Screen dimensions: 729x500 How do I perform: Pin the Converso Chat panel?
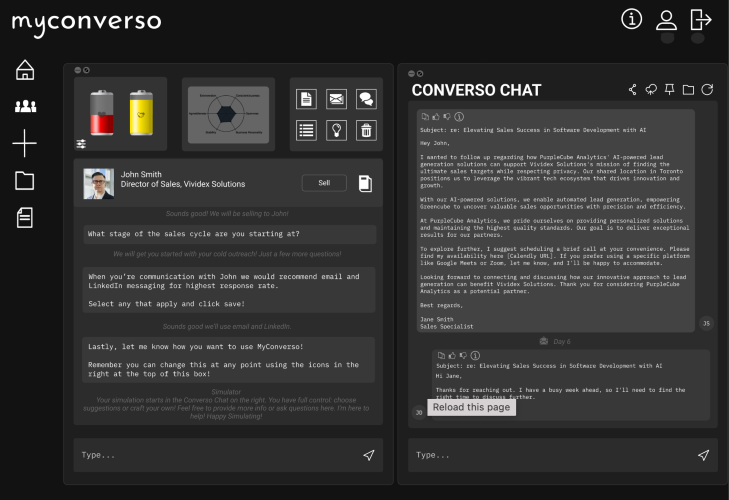coord(670,91)
